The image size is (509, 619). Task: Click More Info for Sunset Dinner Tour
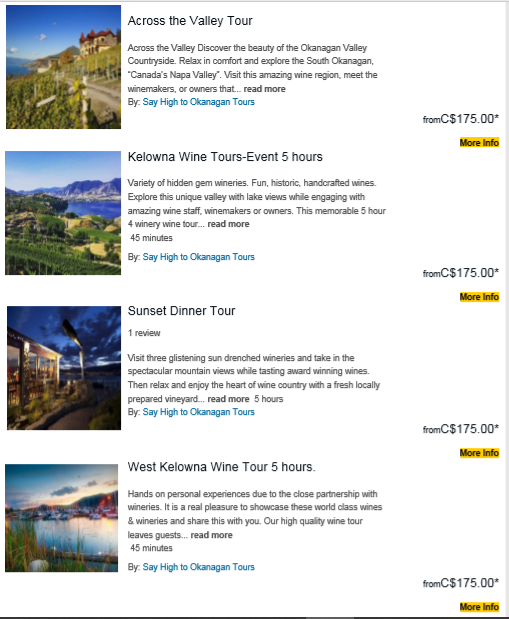(479, 453)
